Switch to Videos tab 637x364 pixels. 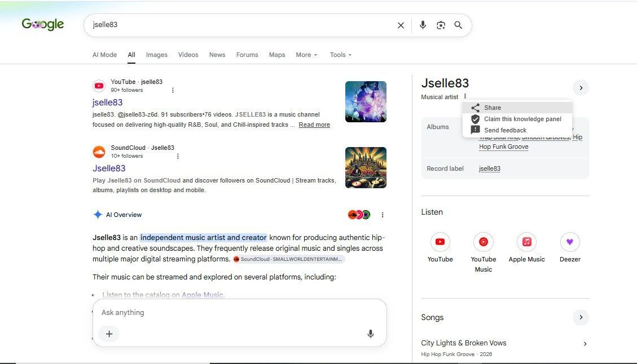188,55
